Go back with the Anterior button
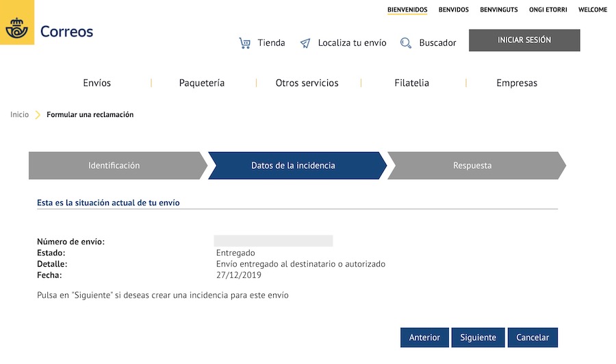Image resolution: width=616 pixels, height=364 pixels. pos(424,337)
